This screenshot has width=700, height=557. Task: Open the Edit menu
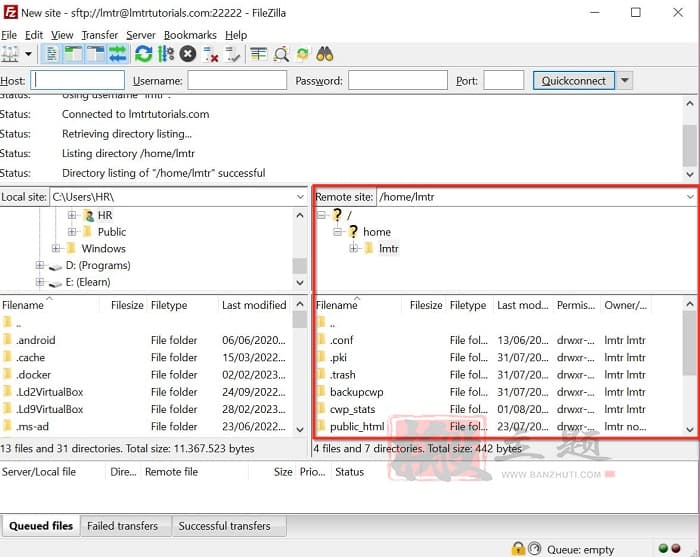[x=34, y=35]
